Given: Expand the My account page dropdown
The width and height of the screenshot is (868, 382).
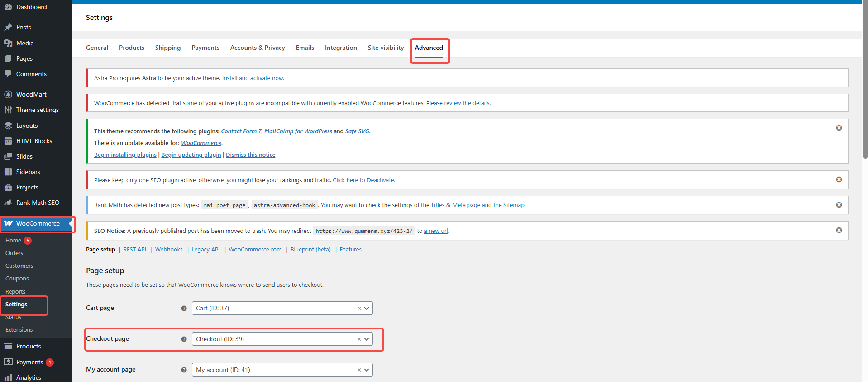Looking at the screenshot, I should coord(367,370).
